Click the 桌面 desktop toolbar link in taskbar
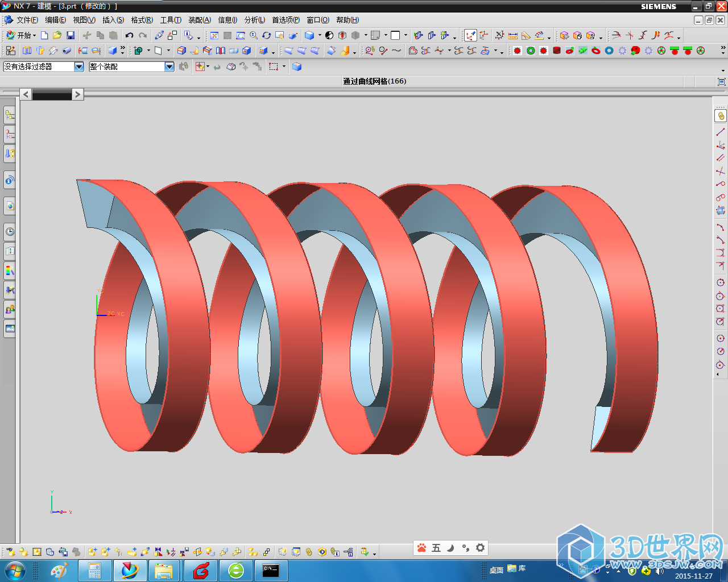Viewport: 728px width, 582px height. pos(497,570)
